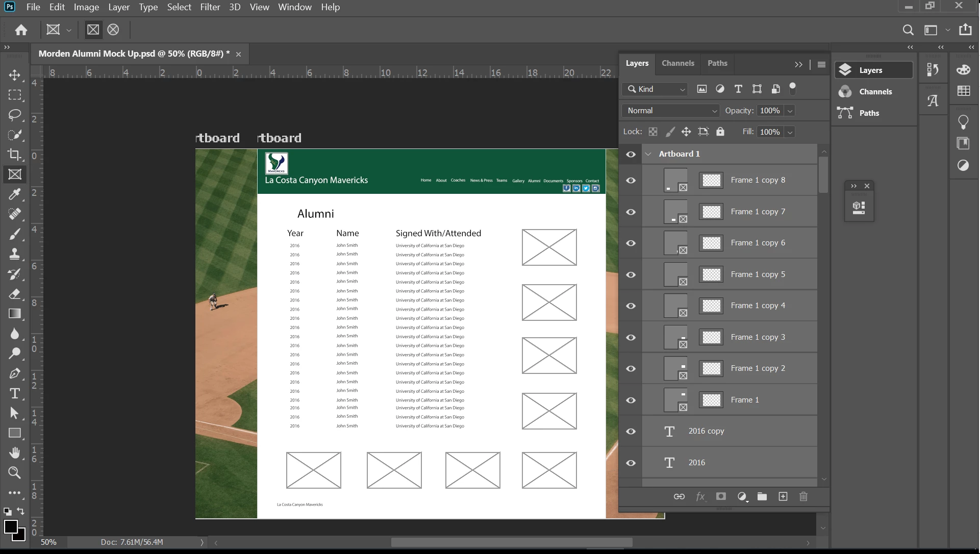
Task: Open the Normal blend mode dropdown
Action: tap(670, 111)
